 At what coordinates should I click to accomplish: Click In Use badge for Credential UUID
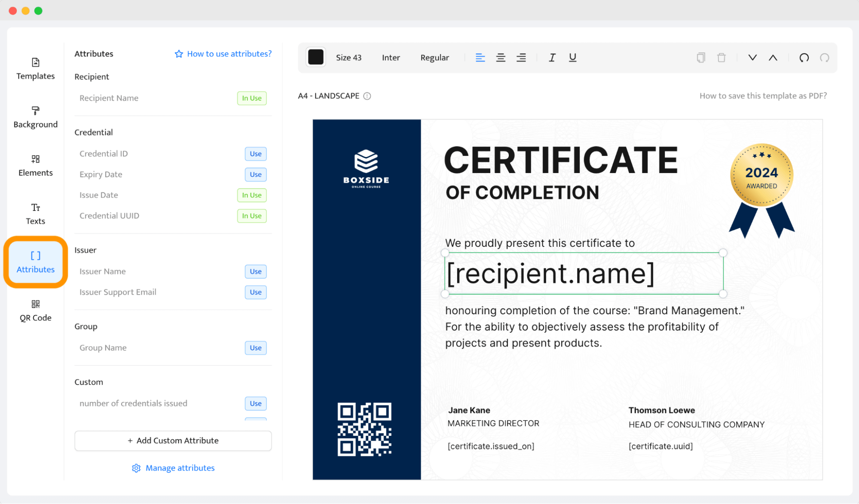tap(252, 216)
